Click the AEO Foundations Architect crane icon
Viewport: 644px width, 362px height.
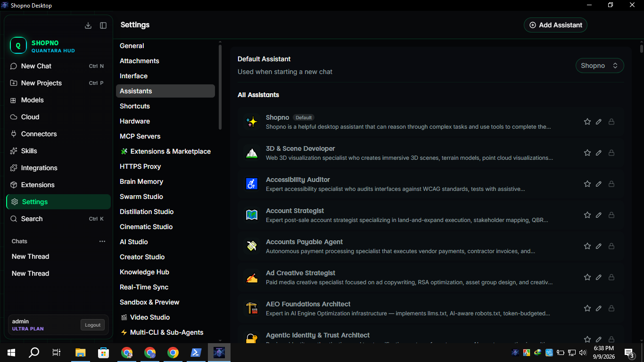[252, 308]
